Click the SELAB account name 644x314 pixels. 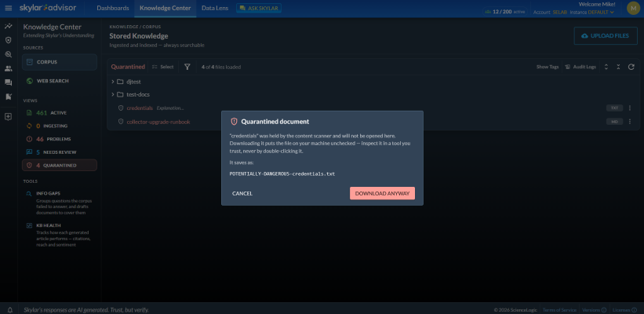pyautogui.click(x=560, y=13)
